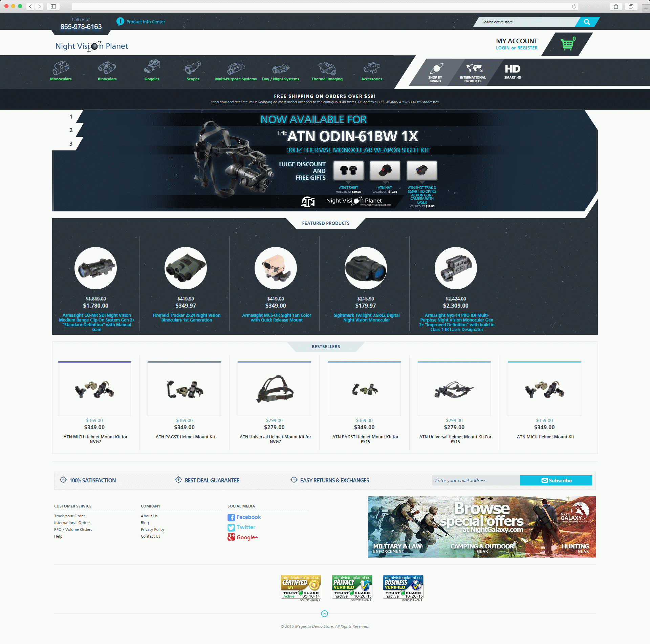Open the Scopes category icon

[193, 68]
